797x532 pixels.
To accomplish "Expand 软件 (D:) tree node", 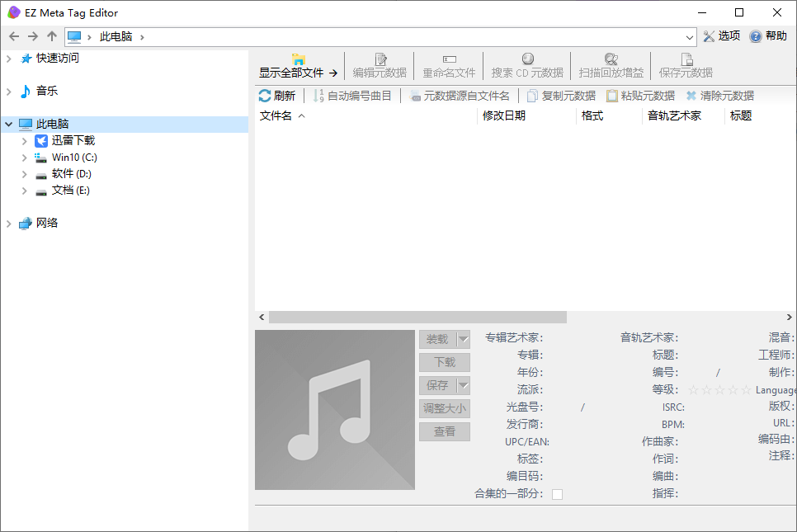I will pyautogui.click(x=25, y=174).
